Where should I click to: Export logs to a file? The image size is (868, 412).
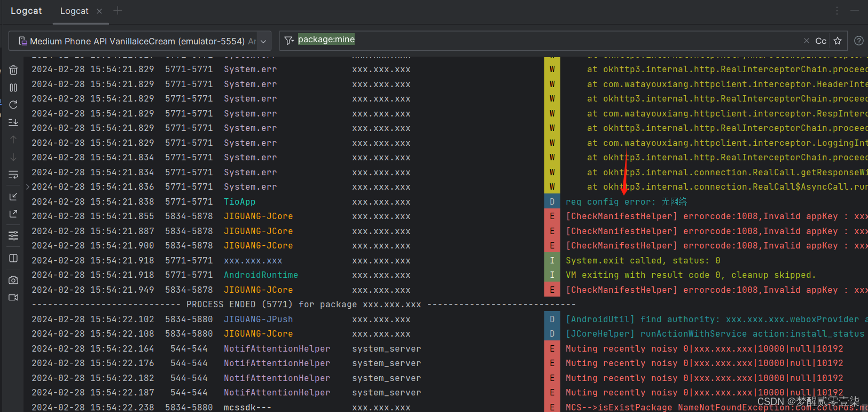coord(13,214)
